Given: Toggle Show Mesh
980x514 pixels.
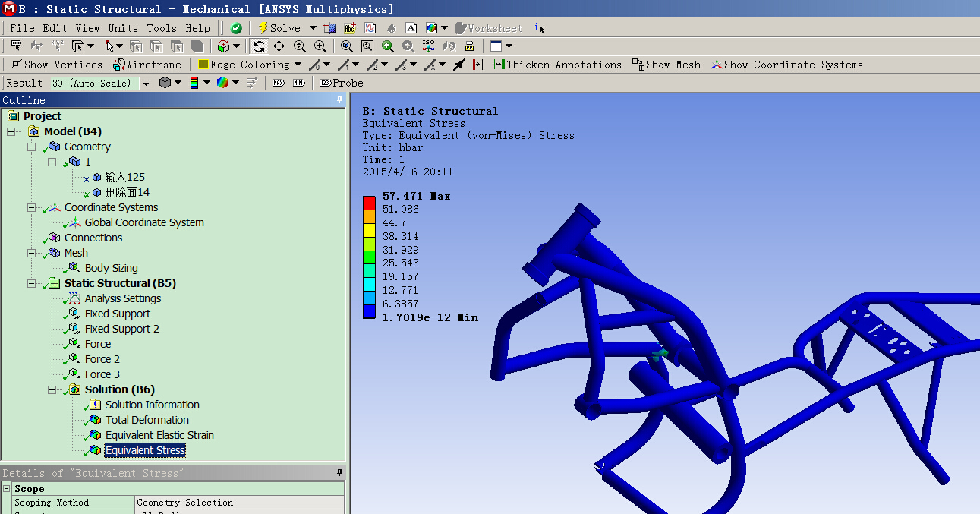Looking at the screenshot, I should tap(666, 65).
